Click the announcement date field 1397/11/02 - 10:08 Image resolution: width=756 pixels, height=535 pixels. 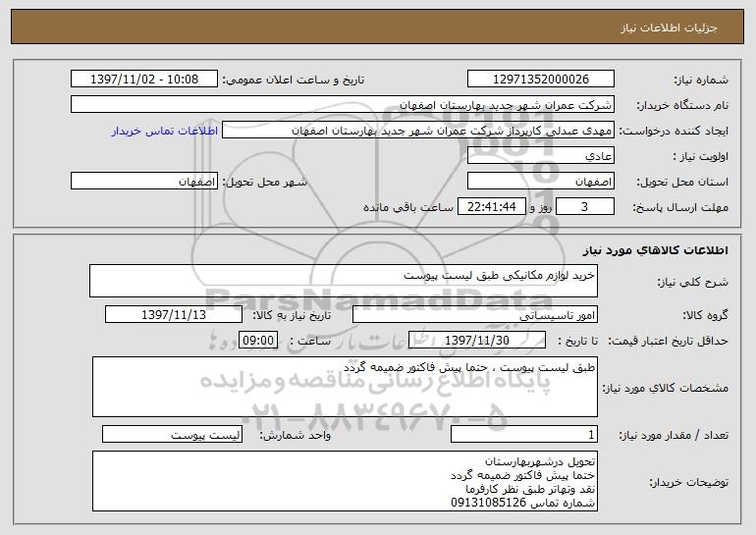pos(144,80)
